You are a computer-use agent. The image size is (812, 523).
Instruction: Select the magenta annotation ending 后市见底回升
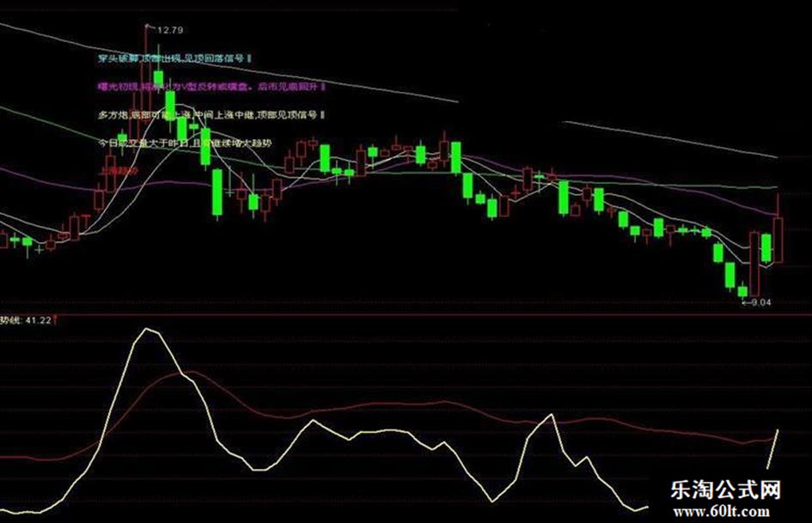(211, 87)
